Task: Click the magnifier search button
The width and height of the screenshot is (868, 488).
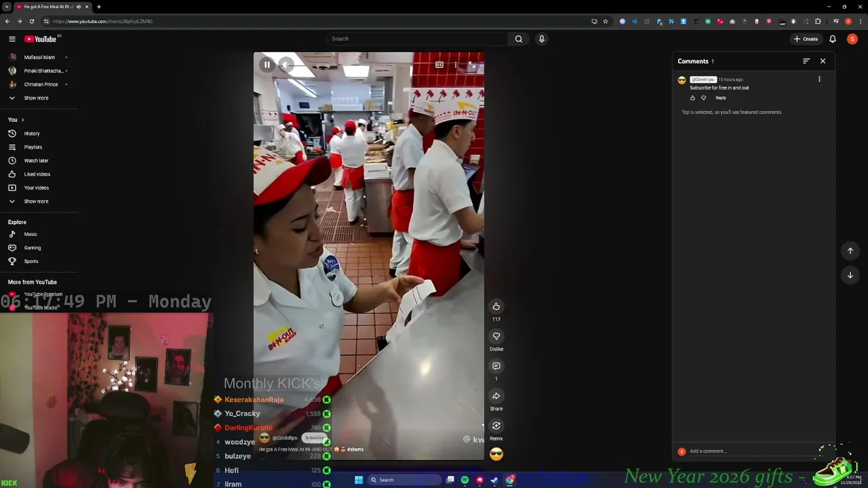Action: click(519, 39)
